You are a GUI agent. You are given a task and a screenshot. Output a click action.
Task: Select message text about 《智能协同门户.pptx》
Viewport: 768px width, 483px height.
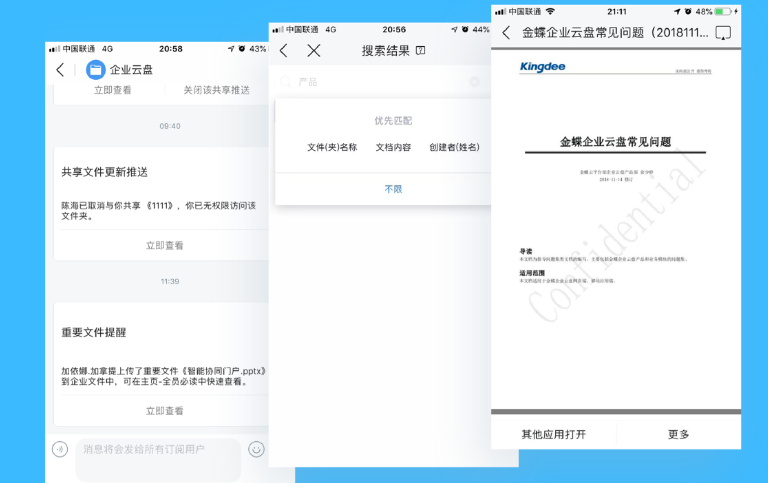point(164,376)
